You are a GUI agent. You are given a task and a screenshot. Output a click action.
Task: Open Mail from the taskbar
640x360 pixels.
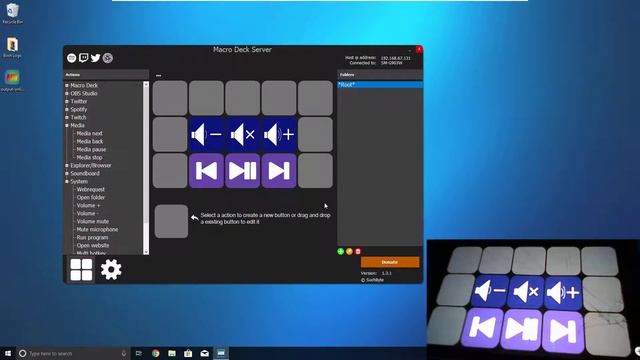pyautogui.click(x=204, y=353)
